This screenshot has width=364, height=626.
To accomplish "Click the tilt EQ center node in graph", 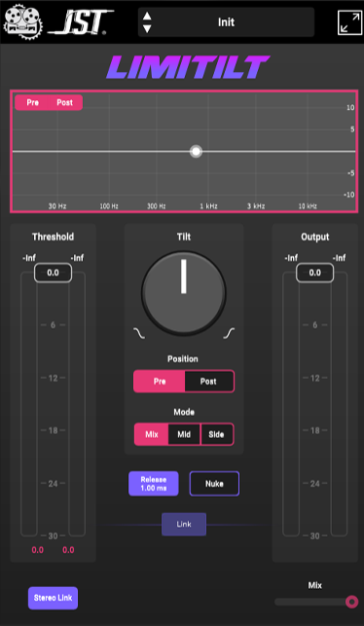I will 196,151.
